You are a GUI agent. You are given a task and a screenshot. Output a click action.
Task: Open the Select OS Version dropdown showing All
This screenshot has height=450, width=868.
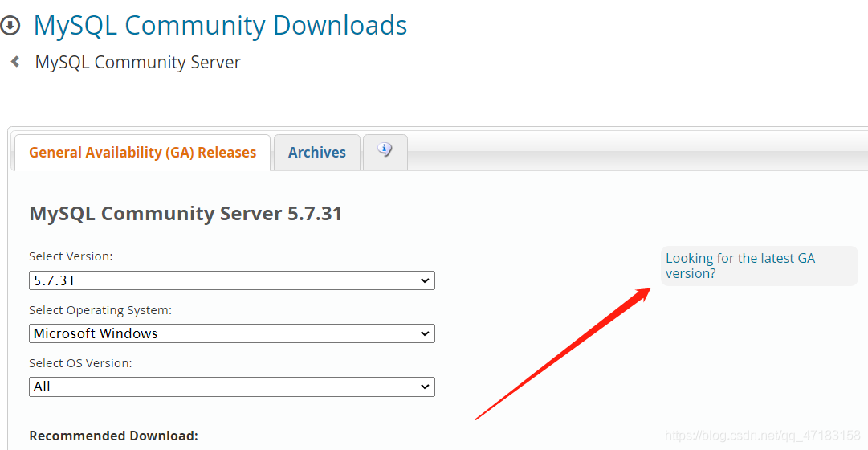(232, 387)
